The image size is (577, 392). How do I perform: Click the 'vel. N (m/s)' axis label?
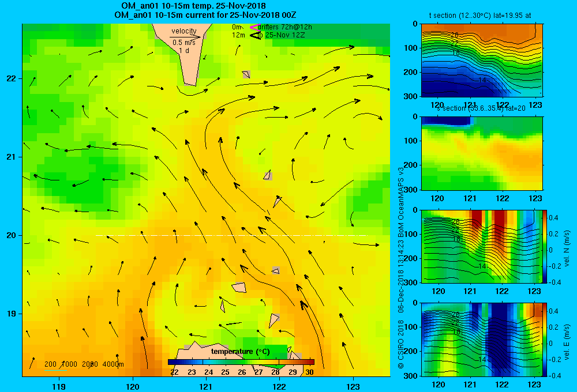[x=567, y=248]
